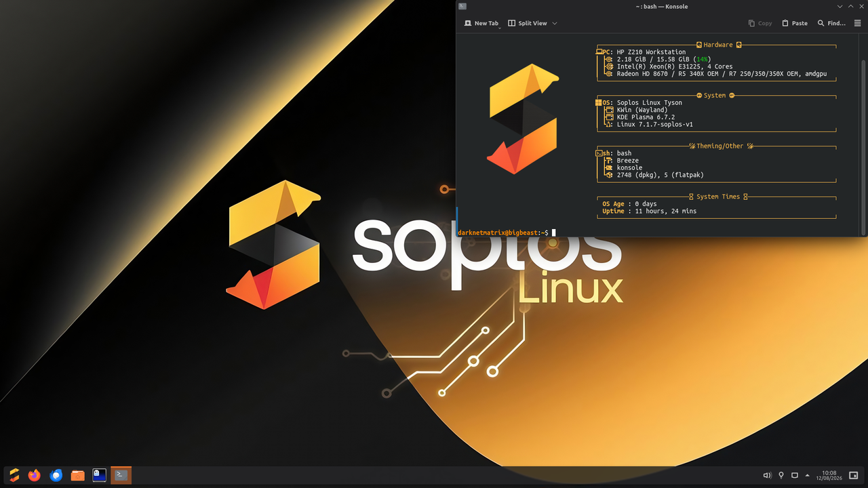Click the show desktop corner button
868x488 pixels.
[854, 476]
